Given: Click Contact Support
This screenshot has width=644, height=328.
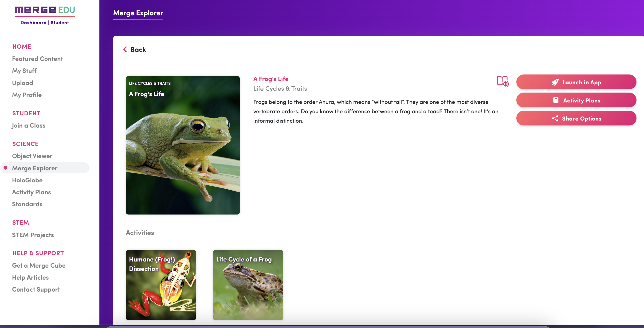Looking at the screenshot, I should (x=36, y=289).
